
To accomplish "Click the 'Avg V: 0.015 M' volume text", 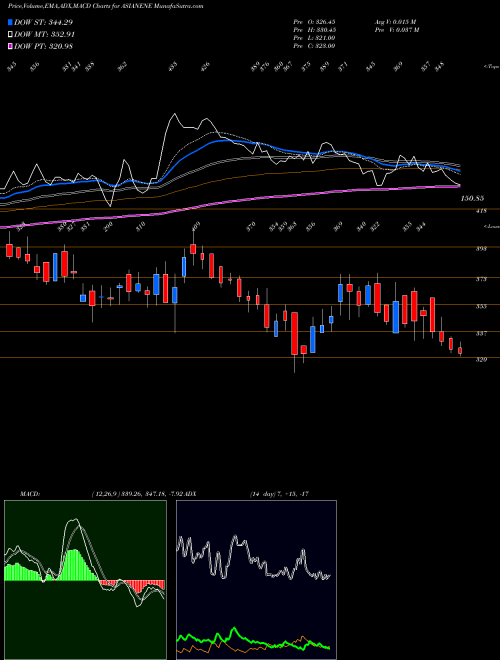I will point(396,22).
